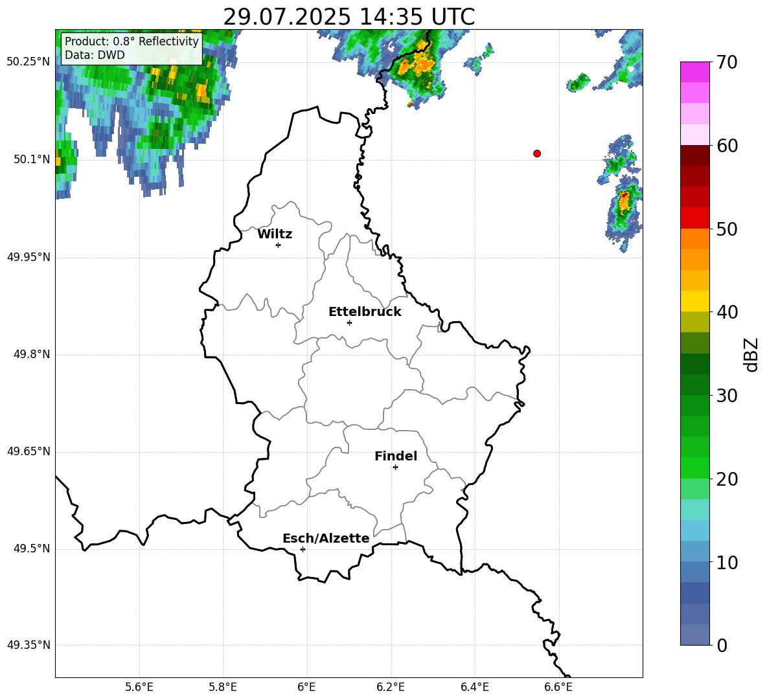Click the 'Product: 0.8° Reflectivity' text

(132, 41)
